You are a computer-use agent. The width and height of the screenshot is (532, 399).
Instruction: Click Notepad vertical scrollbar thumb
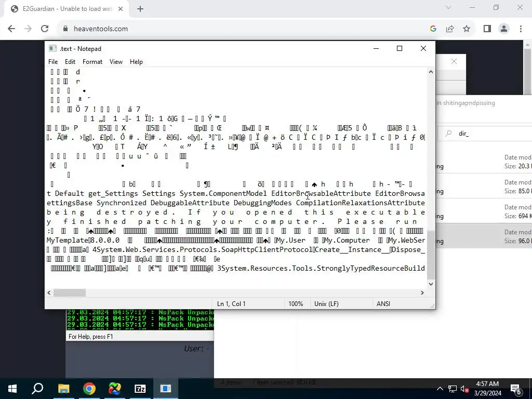pyautogui.click(x=431, y=255)
